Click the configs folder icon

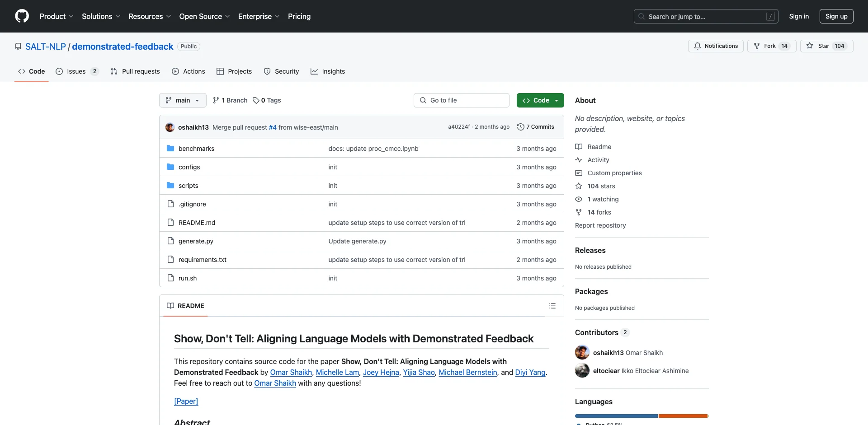[x=170, y=167]
